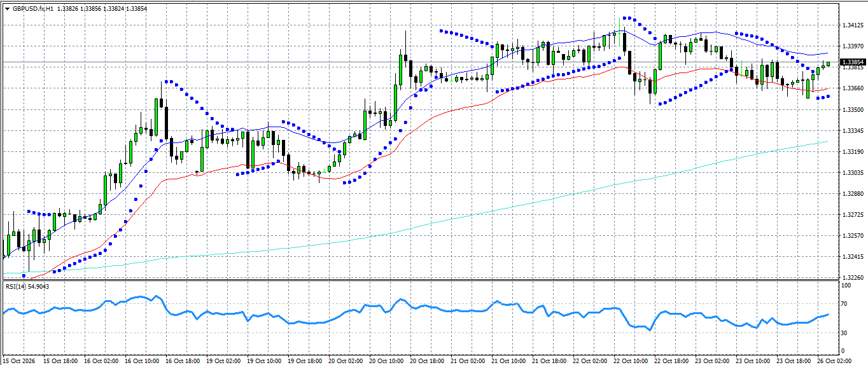Image resolution: width=868 pixels, height=365 pixels.
Task: Click the 1.32725 price scale label
Action: [853, 214]
